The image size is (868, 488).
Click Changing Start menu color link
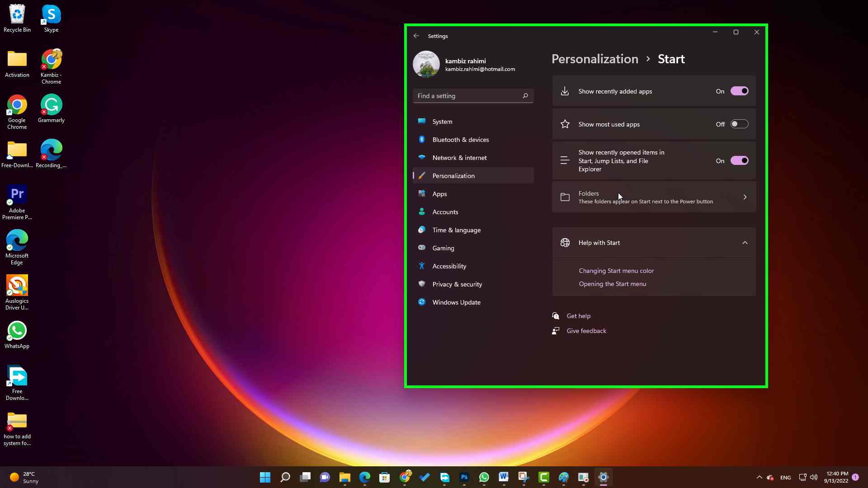(x=616, y=271)
